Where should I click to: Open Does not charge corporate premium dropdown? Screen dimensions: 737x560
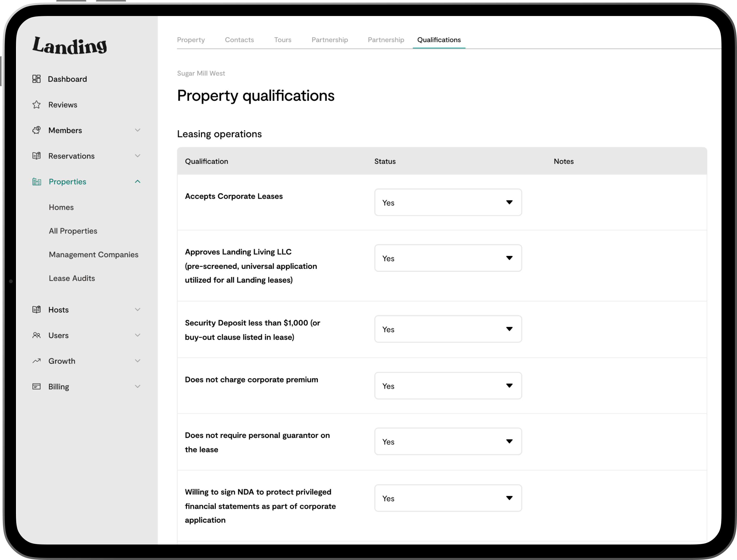(x=448, y=386)
